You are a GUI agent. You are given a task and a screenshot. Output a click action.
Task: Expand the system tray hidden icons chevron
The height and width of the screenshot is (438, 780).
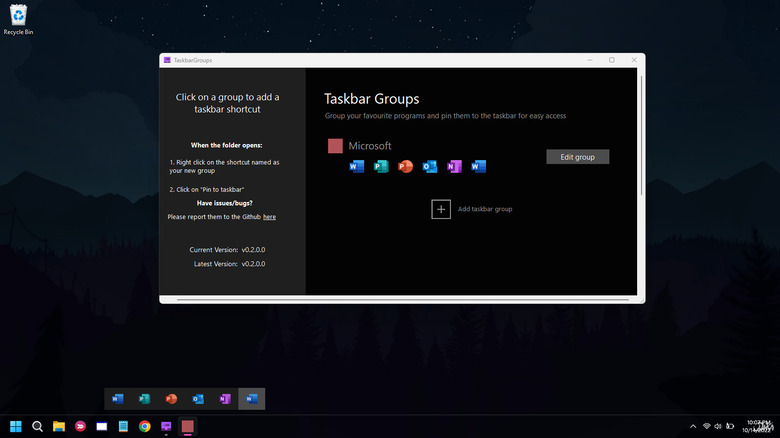[693, 427]
